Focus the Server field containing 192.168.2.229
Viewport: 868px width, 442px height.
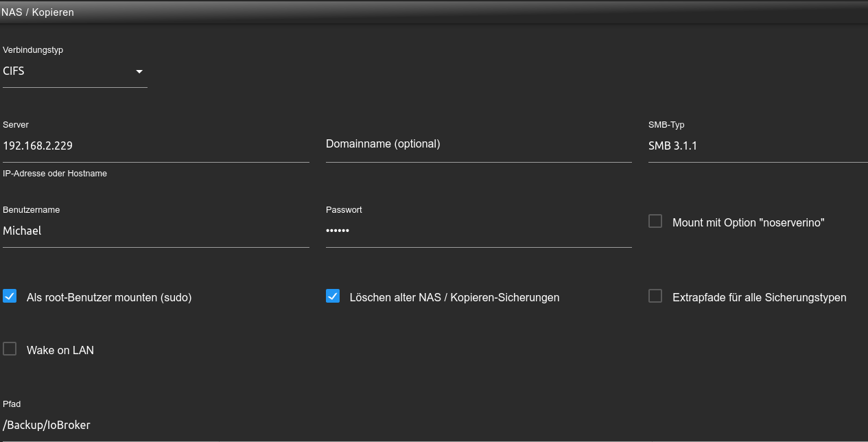click(x=156, y=146)
